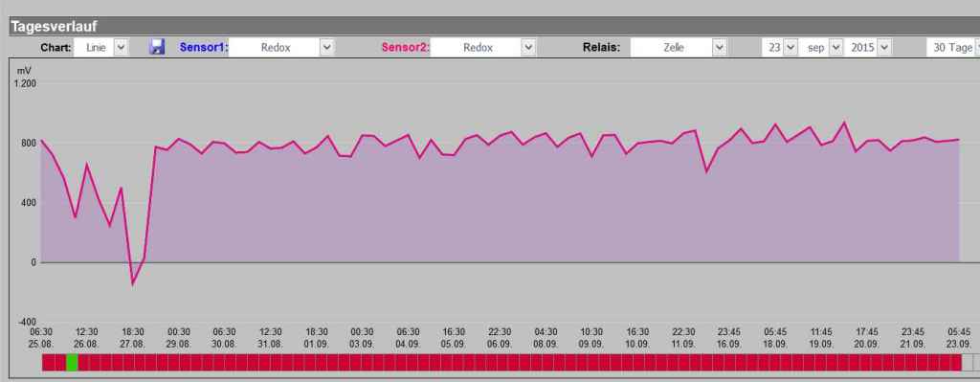This screenshot has height=382, width=980.
Task: Click the 11.09. date axis label
Action: [x=683, y=344]
